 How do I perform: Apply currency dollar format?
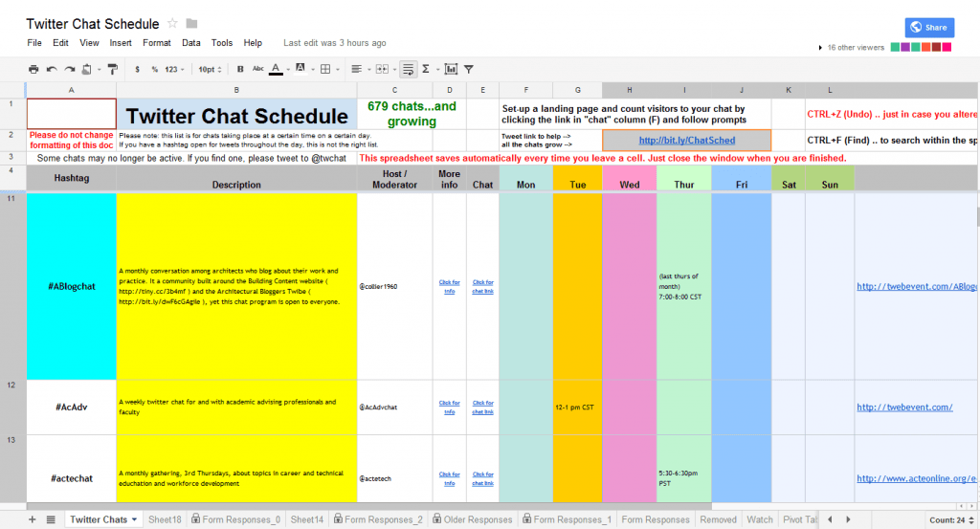click(138, 69)
